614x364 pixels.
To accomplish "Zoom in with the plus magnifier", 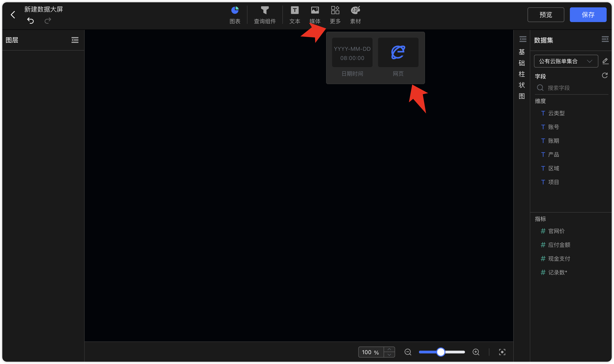I will point(476,352).
